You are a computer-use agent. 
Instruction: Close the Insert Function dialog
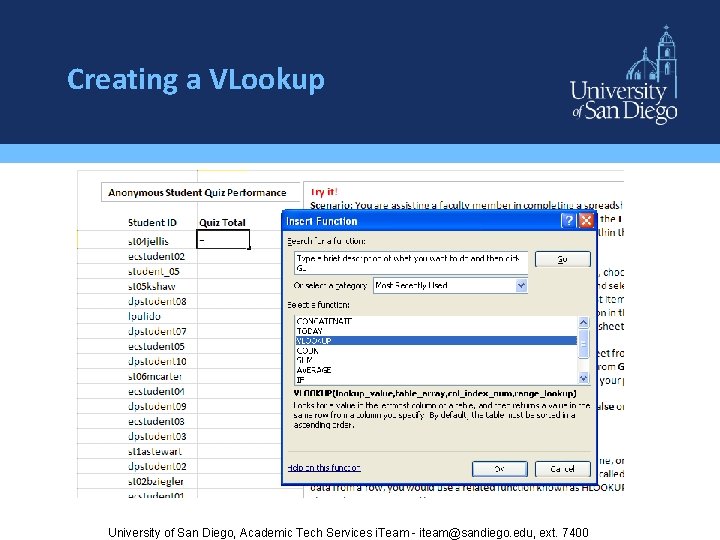coord(586,221)
